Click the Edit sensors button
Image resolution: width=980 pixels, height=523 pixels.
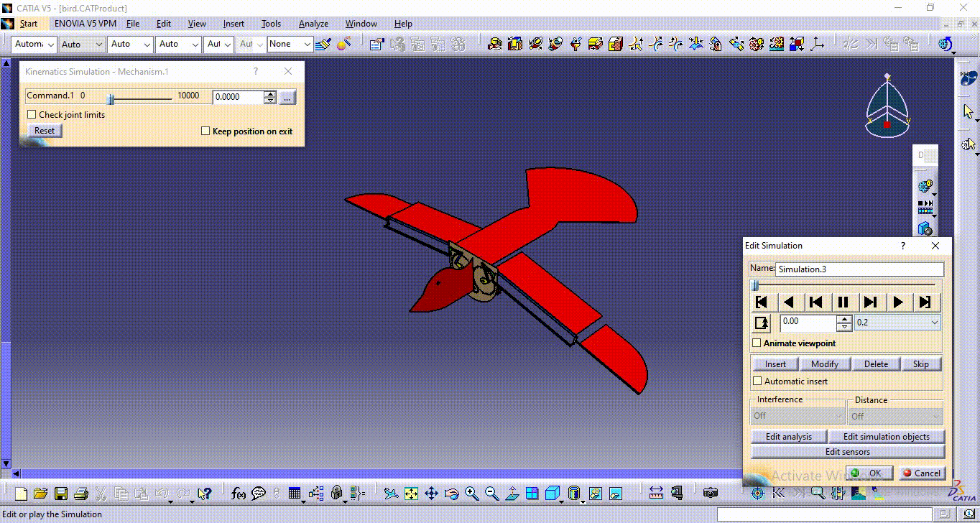(848, 452)
